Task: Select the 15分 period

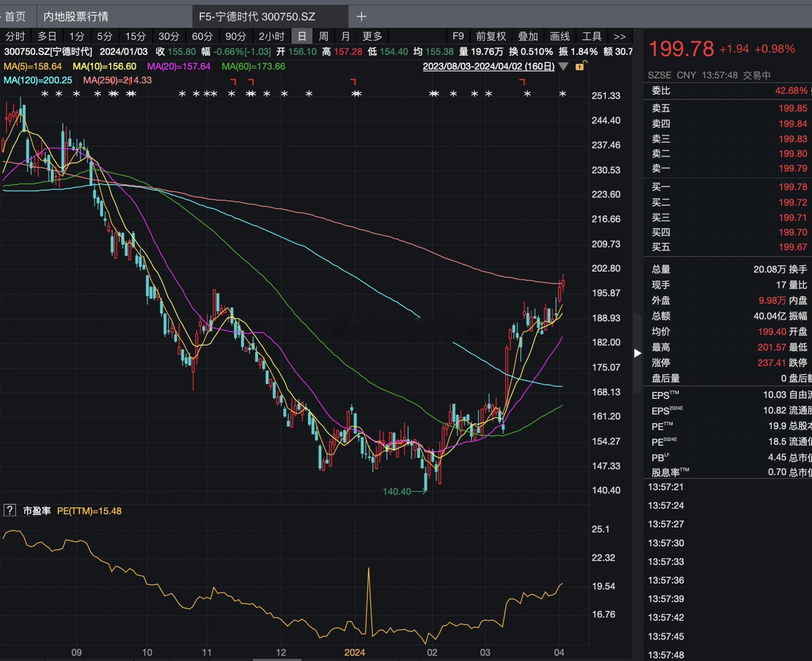Action: coord(135,37)
